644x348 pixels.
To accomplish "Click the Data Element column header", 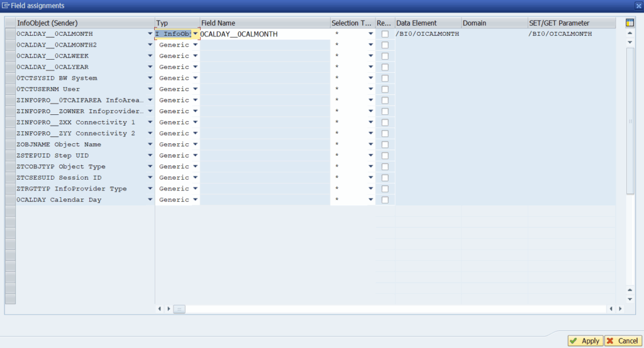I will 428,23.
